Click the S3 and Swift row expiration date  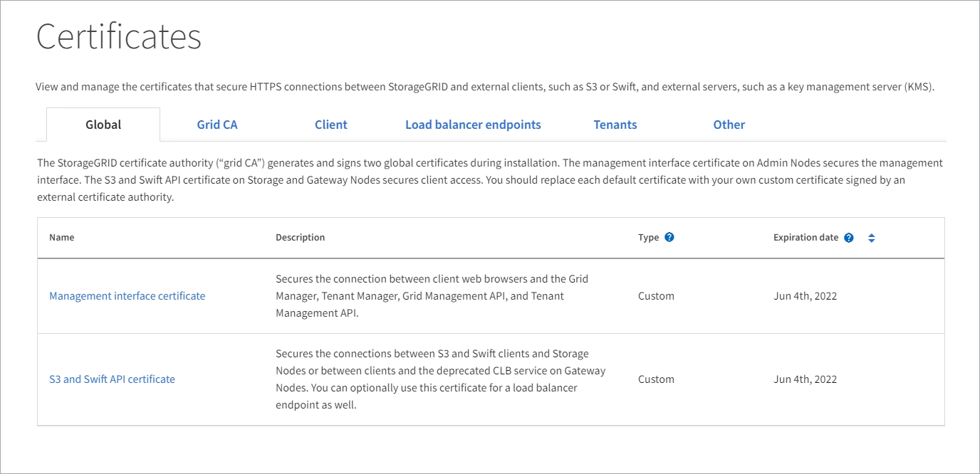click(x=805, y=379)
